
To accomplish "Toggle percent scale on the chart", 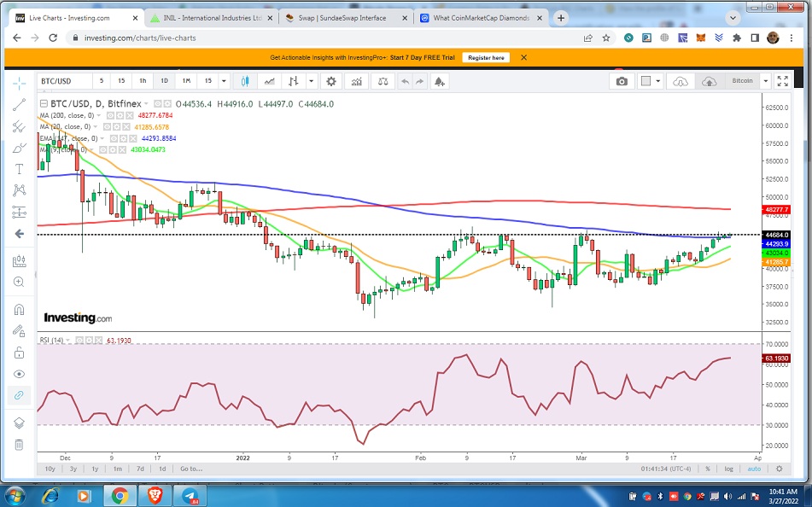I will (x=707, y=469).
